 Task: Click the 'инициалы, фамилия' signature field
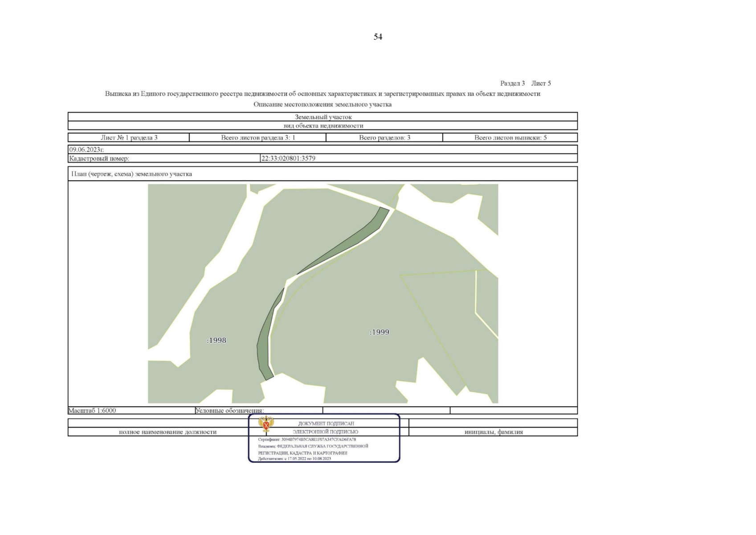pyautogui.click(x=493, y=432)
